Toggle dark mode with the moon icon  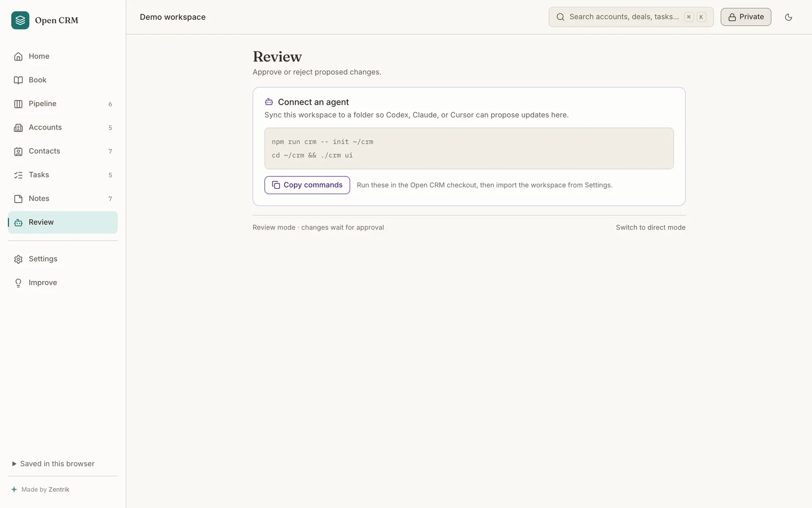(789, 17)
